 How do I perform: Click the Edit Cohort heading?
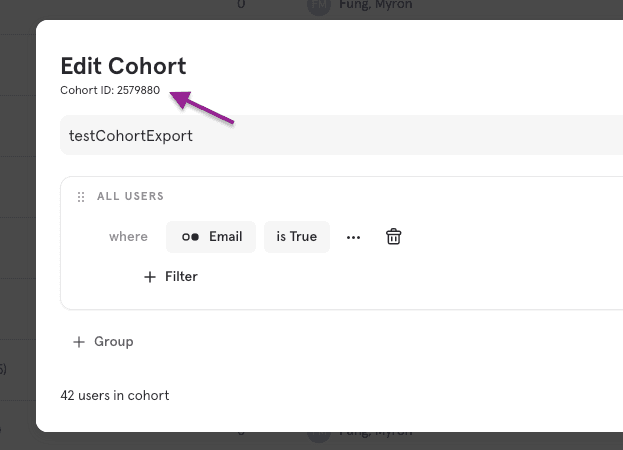pos(123,66)
